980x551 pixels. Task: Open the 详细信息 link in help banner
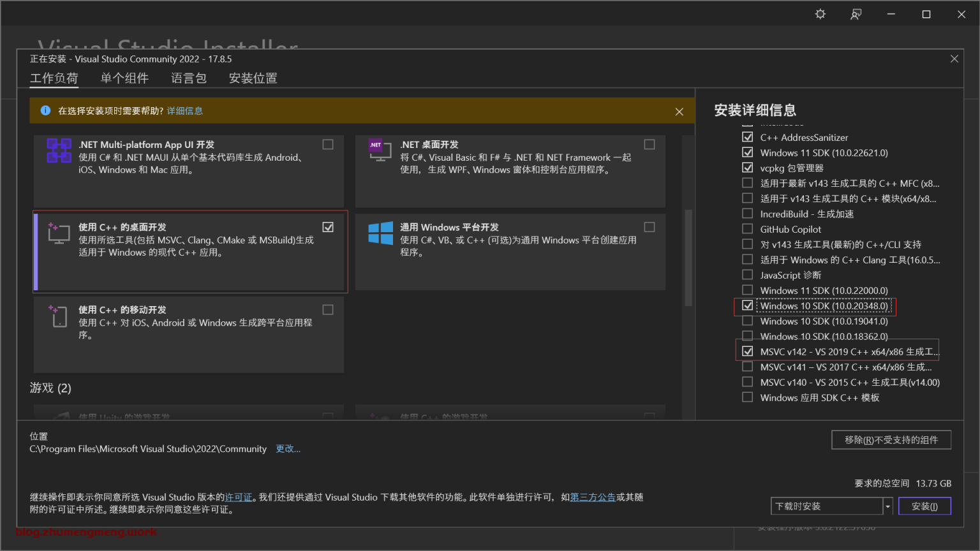(x=185, y=111)
